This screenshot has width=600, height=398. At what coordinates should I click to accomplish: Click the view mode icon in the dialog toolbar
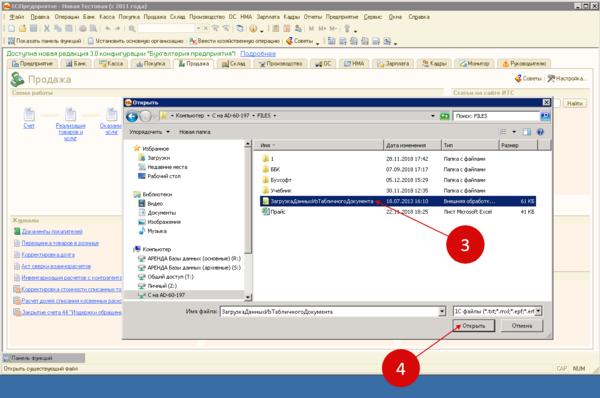pos(503,132)
